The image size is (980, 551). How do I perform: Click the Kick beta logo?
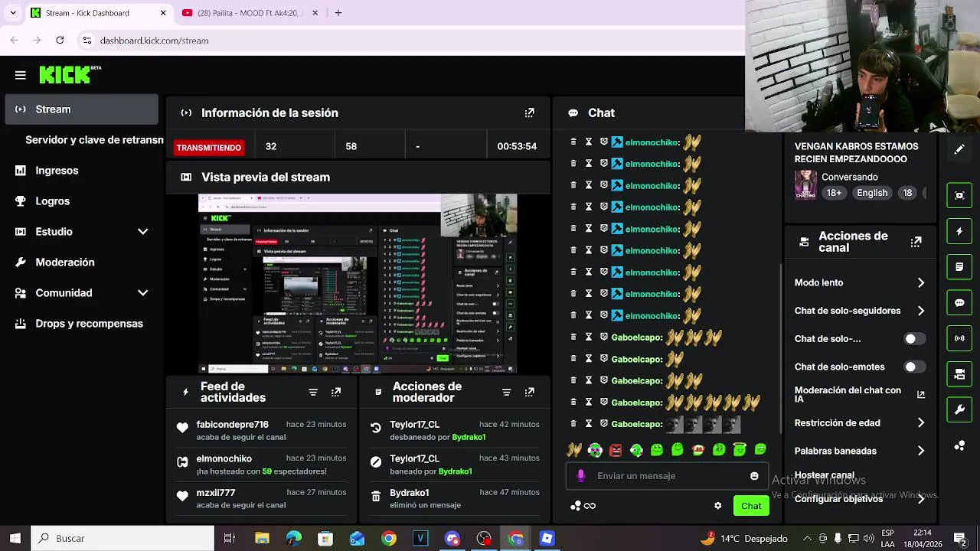(x=70, y=74)
